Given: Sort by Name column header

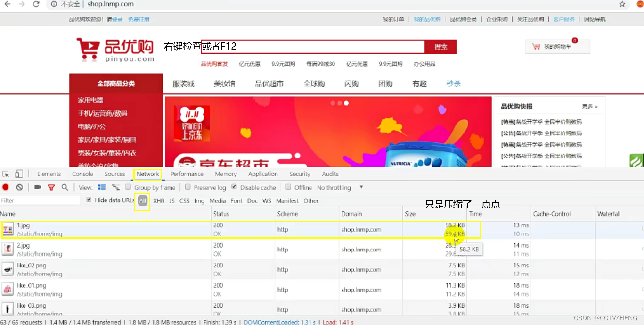Looking at the screenshot, I should tap(106, 214).
